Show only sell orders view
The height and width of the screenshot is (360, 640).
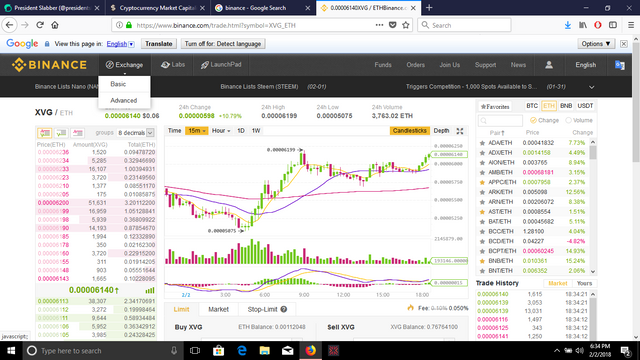pos(78,133)
